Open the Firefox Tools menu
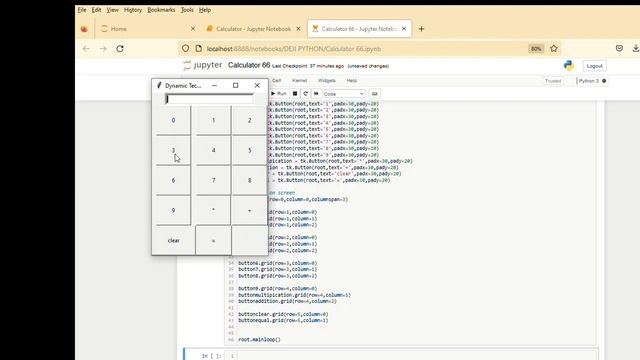The image size is (640, 360). 187,10
